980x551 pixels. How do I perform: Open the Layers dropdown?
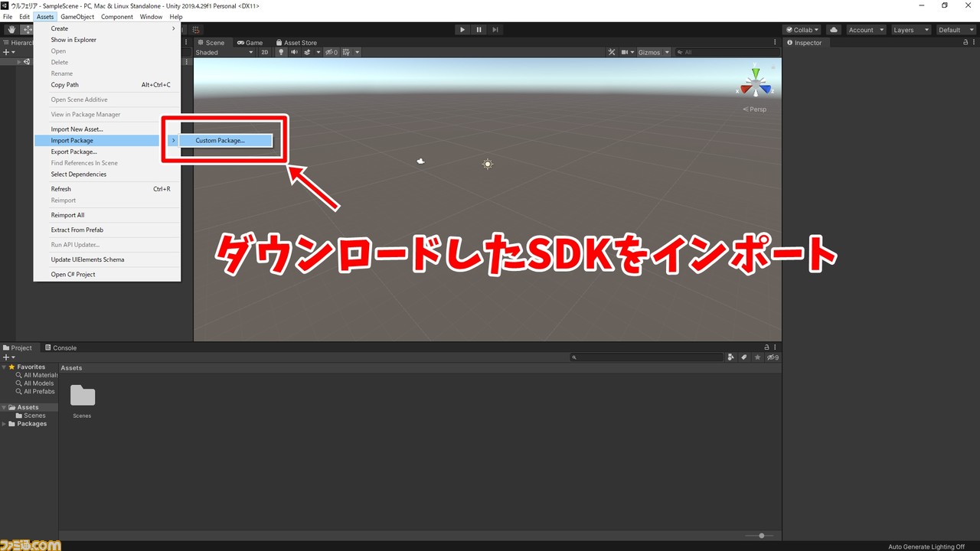tap(911, 30)
